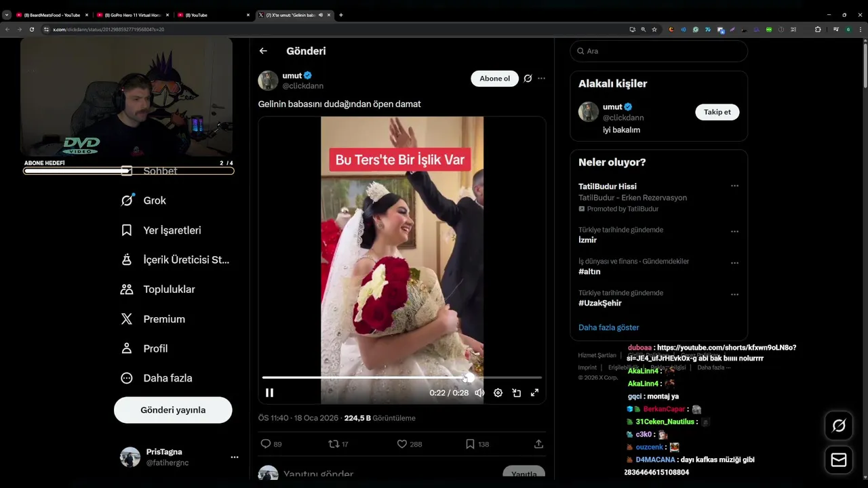Open options for #altın trend
Image resolution: width=868 pixels, height=488 pixels.
pyautogui.click(x=734, y=263)
